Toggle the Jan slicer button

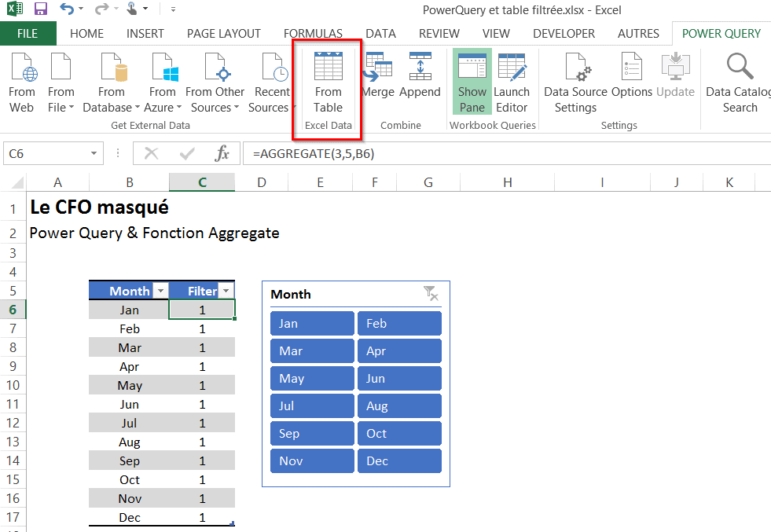(x=312, y=324)
